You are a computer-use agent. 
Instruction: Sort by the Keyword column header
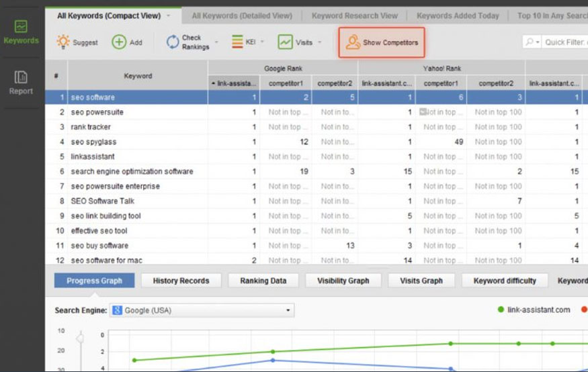click(138, 76)
